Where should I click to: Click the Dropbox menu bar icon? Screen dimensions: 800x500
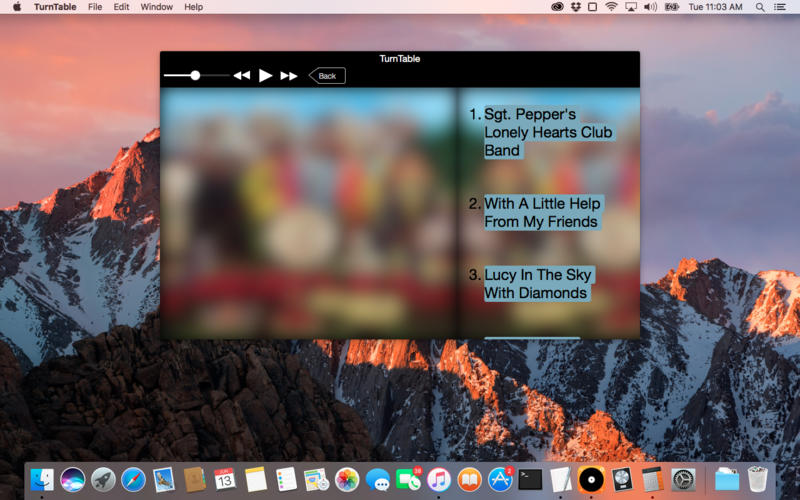click(576, 7)
